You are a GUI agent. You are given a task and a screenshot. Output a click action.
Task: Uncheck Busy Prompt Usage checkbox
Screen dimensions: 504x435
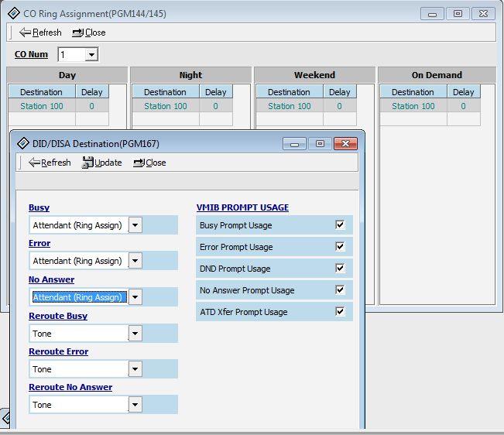[339, 225]
